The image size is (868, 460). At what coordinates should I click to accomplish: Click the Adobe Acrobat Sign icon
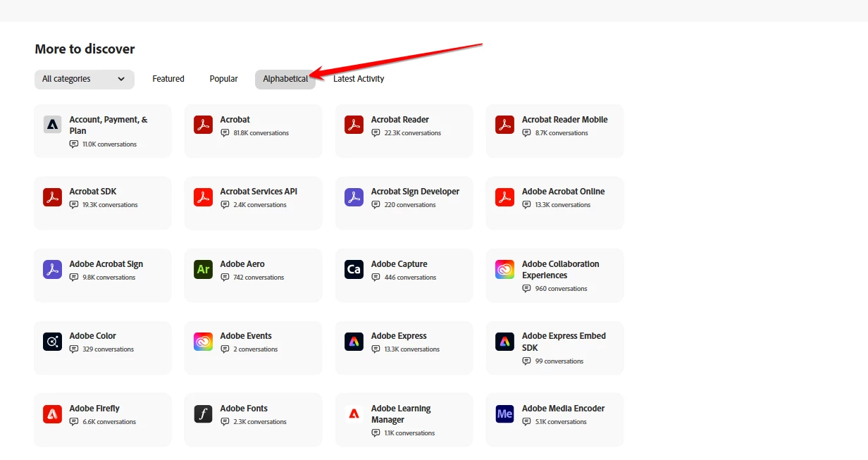(x=52, y=269)
